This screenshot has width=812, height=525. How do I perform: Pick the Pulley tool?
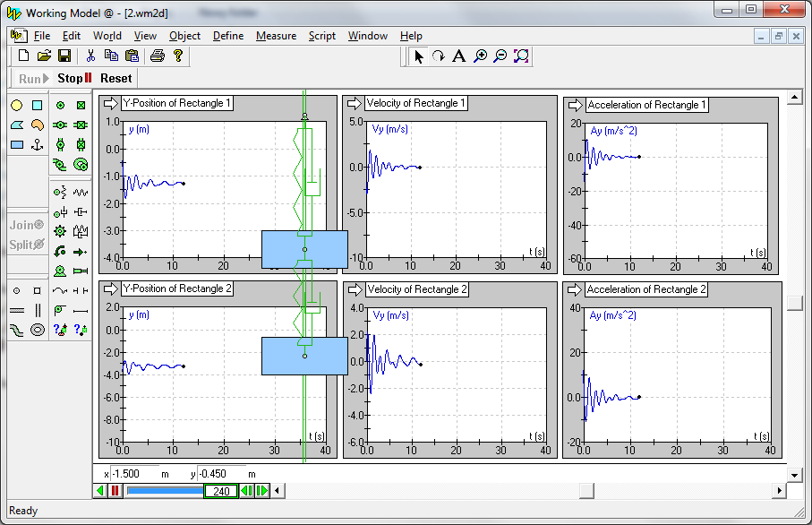point(60,310)
